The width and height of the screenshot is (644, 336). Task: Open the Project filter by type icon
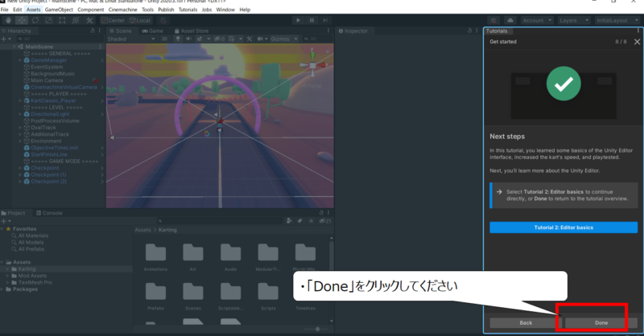pyautogui.click(x=289, y=221)
